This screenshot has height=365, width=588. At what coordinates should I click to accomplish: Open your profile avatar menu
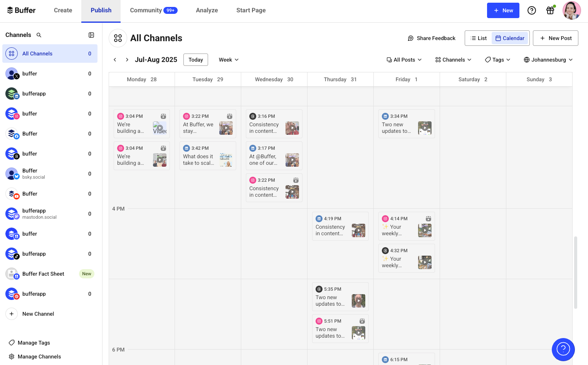click(572, 10)
